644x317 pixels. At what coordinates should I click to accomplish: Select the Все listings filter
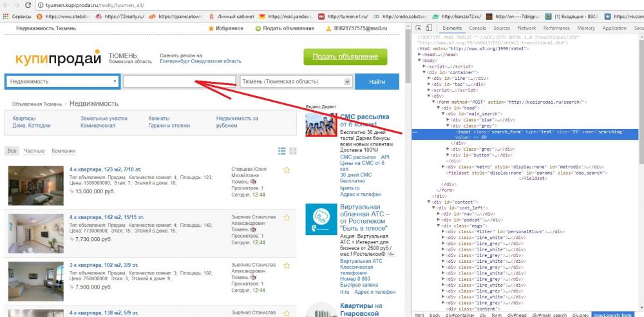[12, 151]
